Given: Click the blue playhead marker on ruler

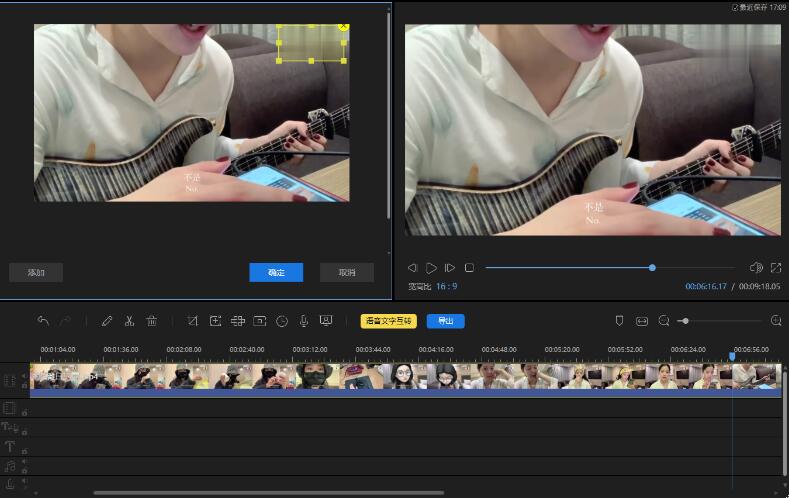Looking at the screenshot, I should pos(732,356).
